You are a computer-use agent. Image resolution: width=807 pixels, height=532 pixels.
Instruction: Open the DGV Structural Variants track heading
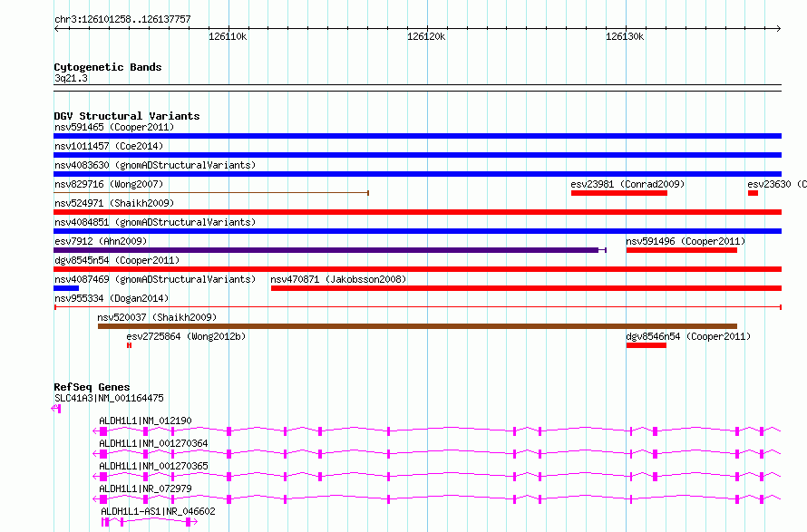coord(127,116)
